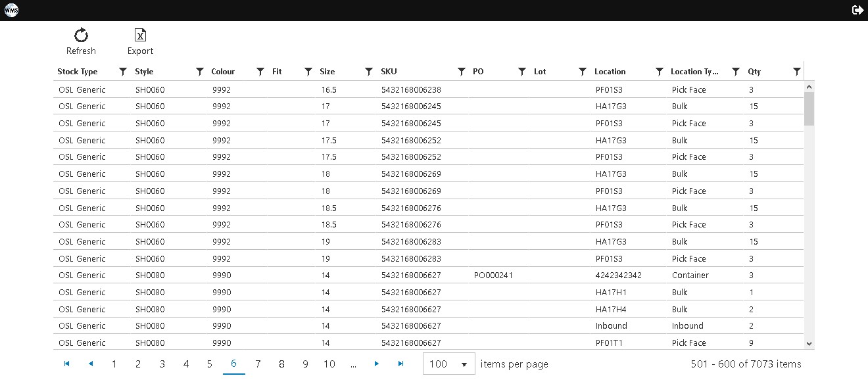This screenshot has height=380, width=868.
Task: Jump to the last page
Action: [x=400, y=364]
